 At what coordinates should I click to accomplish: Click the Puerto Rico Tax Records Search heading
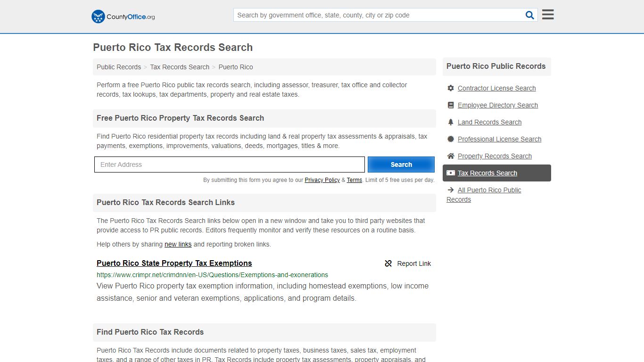pos(173,48)
